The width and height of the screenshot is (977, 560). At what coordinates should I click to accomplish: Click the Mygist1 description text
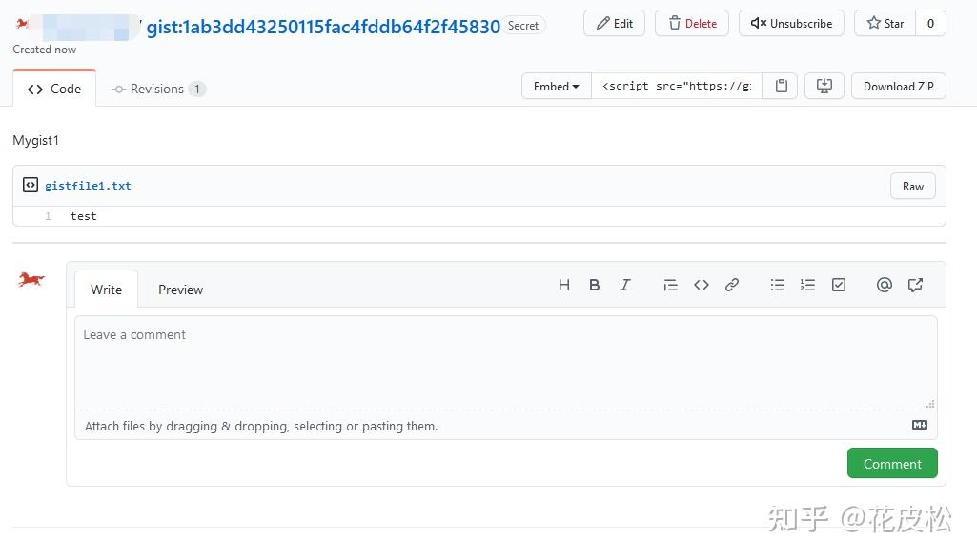pyautogui.click(x=35, y=140)
